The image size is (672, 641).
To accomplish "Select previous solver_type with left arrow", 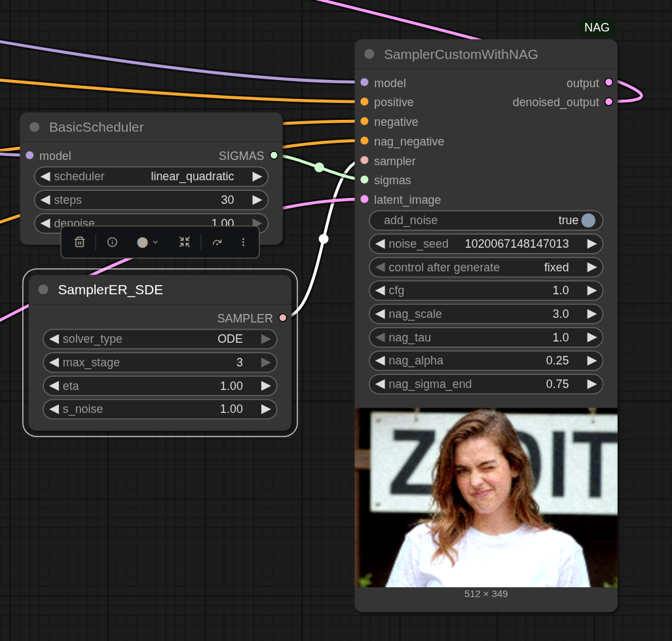I will (x=54, y=339).
